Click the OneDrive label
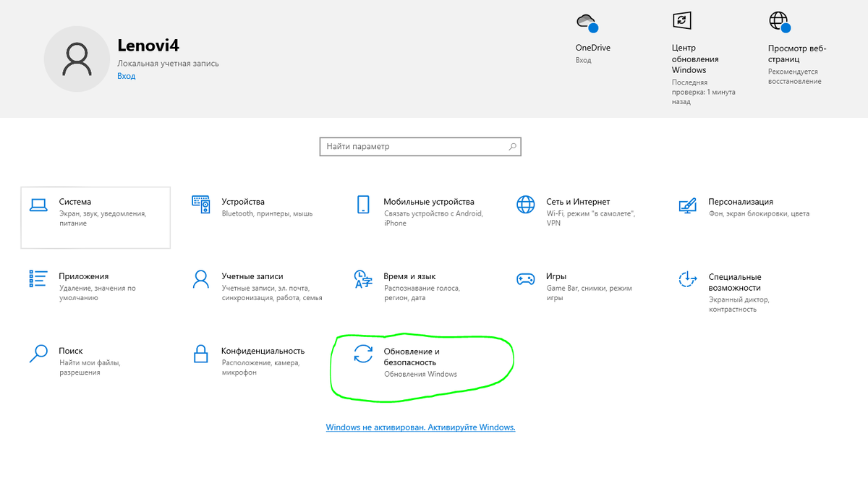The width and height of the screenshot is (868, 486). click(593, 48)
